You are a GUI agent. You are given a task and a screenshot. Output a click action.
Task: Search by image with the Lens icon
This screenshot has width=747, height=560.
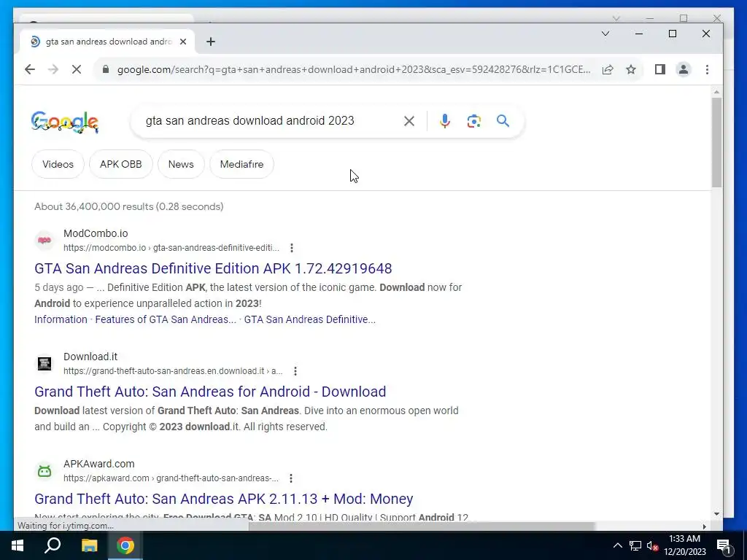473,121
